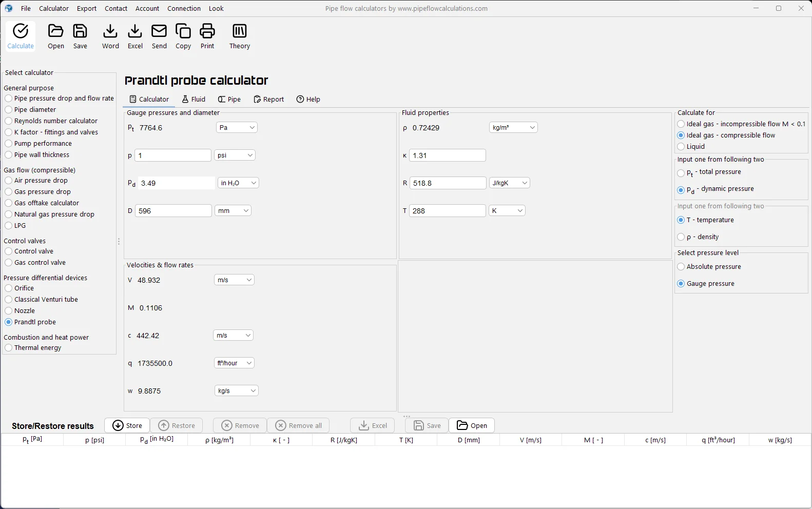The width and height of the screenshot is (812, 509).
Task: Open the File menu
Action: point(26,8)
